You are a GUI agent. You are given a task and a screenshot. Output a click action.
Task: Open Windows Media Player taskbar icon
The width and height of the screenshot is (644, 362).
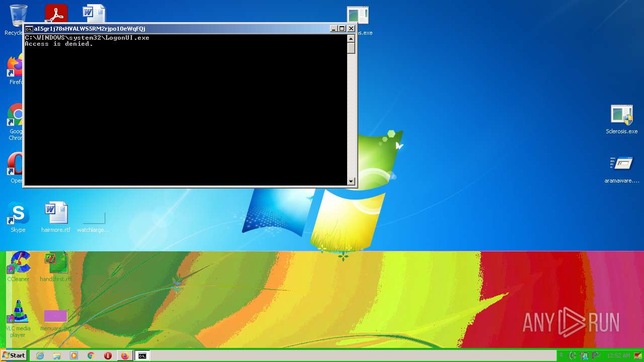pyautogui.click(x=74, y=355)
